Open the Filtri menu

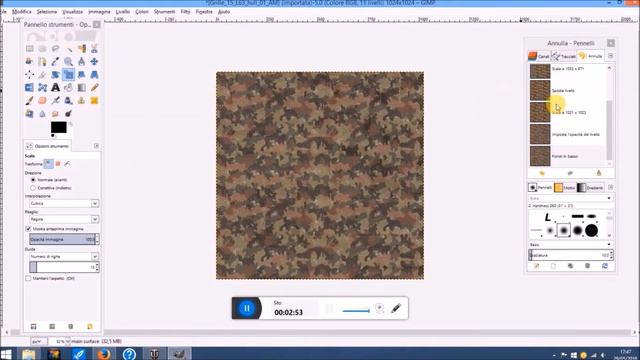[185, 12]
